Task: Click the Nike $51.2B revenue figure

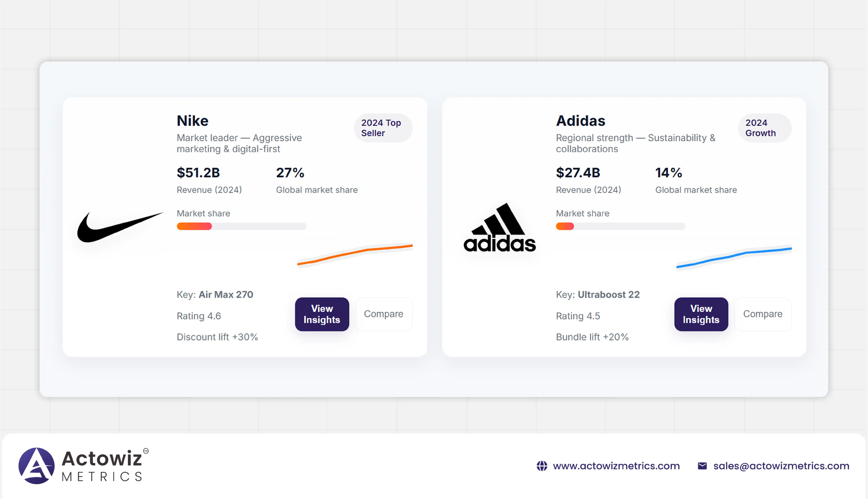Action: (x=198, y=173)
